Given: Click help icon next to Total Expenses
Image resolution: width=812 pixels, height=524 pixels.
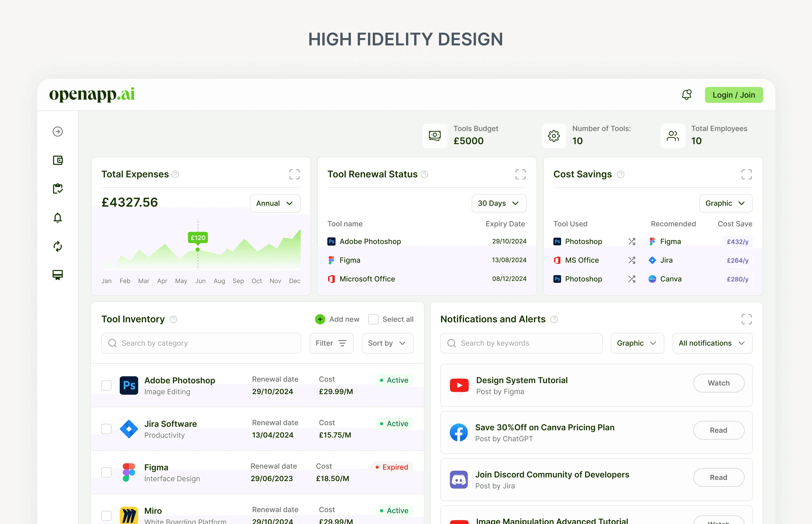Looking at the screenshot, I should (175, 174).
